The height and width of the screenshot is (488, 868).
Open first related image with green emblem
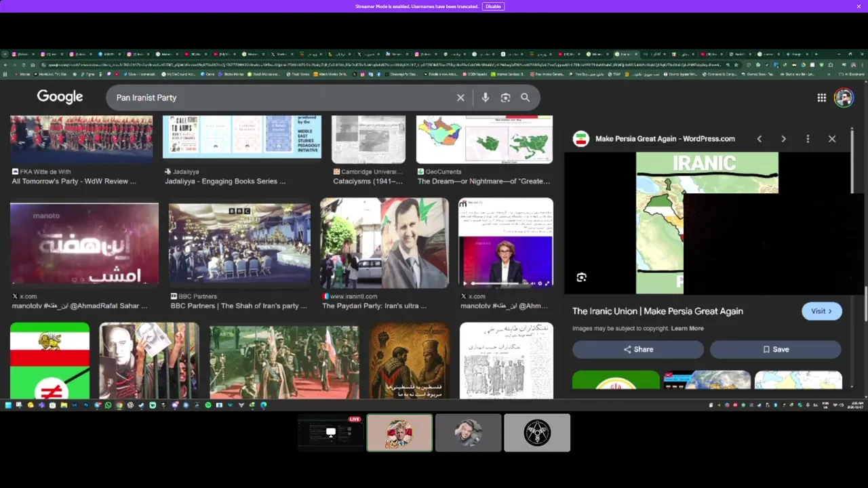coord(616,380)
